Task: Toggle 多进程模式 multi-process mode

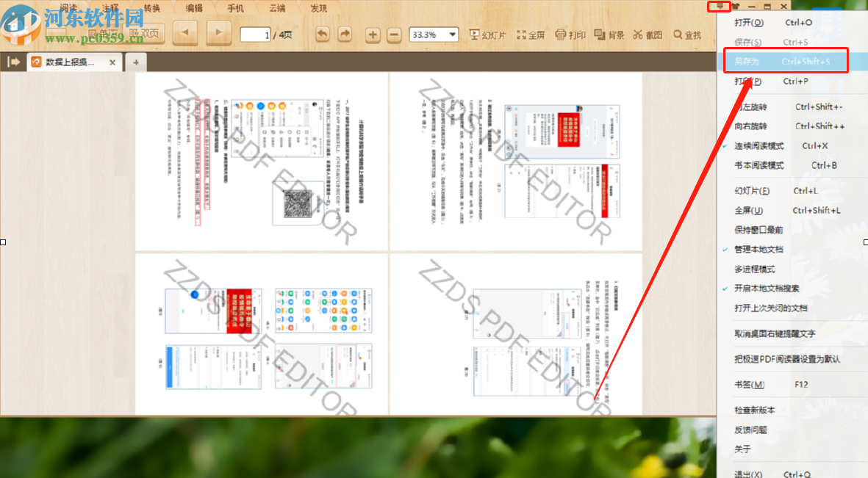Action: click(x=755, y=269)
